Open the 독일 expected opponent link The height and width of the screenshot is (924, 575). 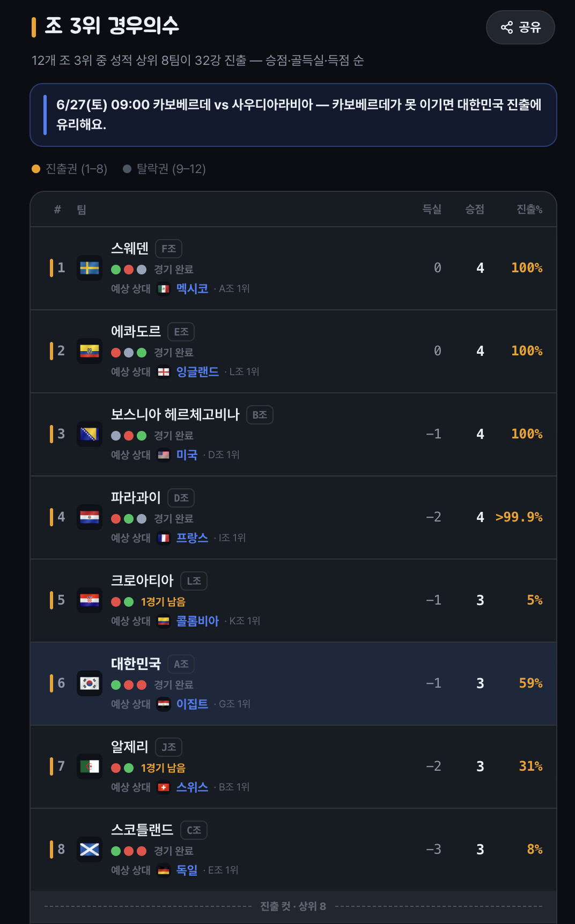click(187, 870)
